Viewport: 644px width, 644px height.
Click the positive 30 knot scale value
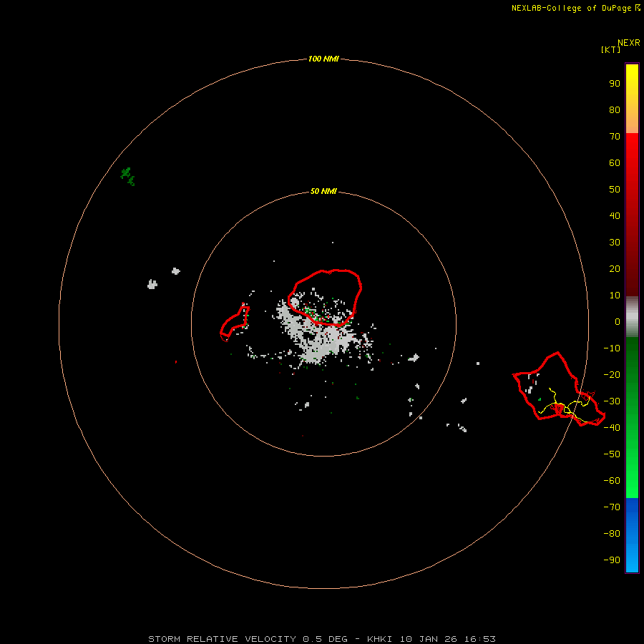pos(615,243)
